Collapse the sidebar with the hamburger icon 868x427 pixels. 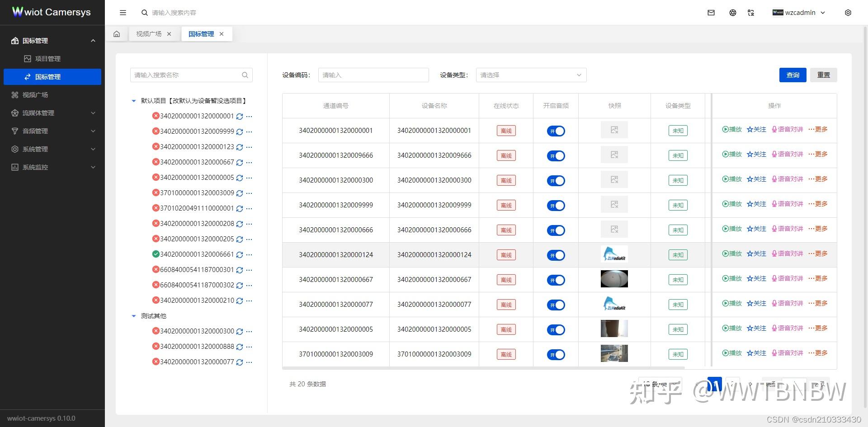(123, 13)
